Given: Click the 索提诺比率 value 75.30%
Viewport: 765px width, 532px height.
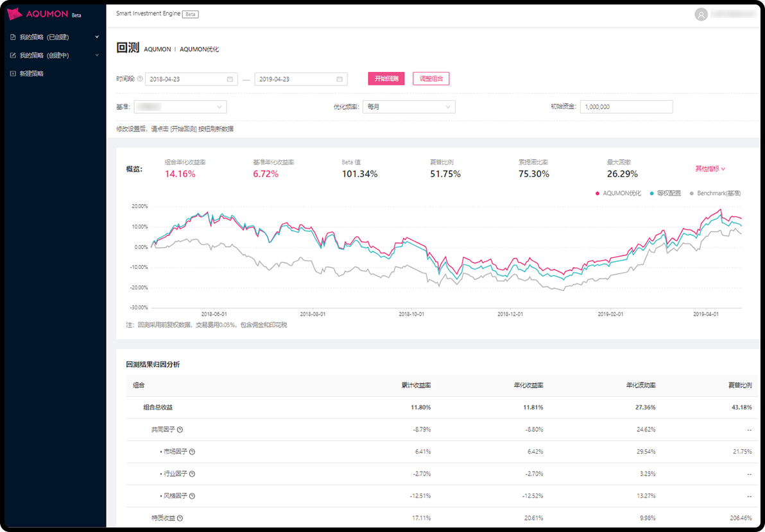Looking at the screenshot, I should [534, 175].
